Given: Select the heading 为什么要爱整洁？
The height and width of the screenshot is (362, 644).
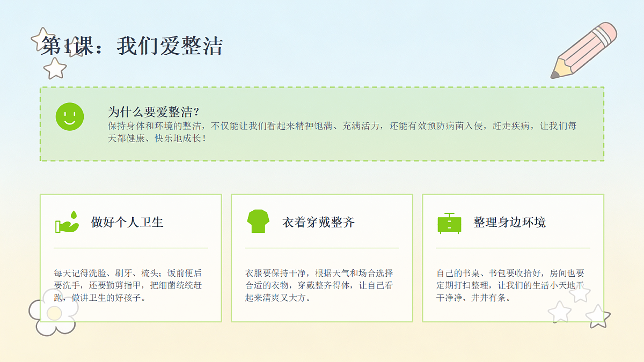Looking at the screenshot, I should point(155,112).
